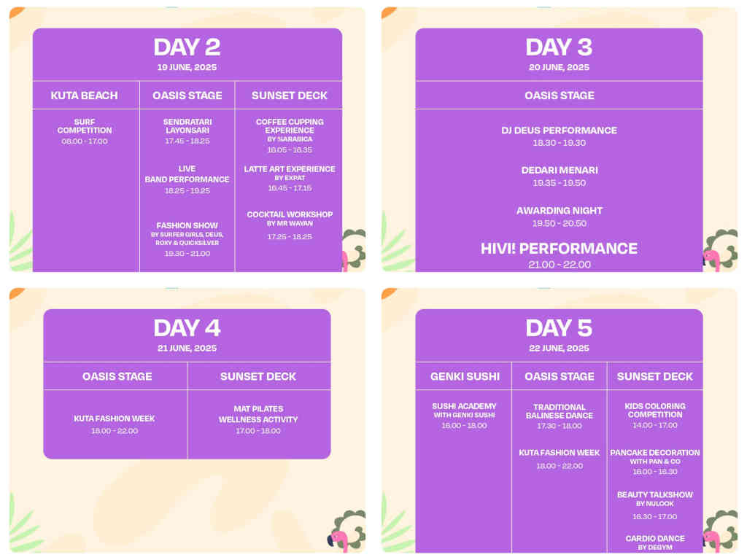Click the Oasis Stage header on Day 3
The image size is (747, 560).
pyautogui.click(x=559, y=96)
